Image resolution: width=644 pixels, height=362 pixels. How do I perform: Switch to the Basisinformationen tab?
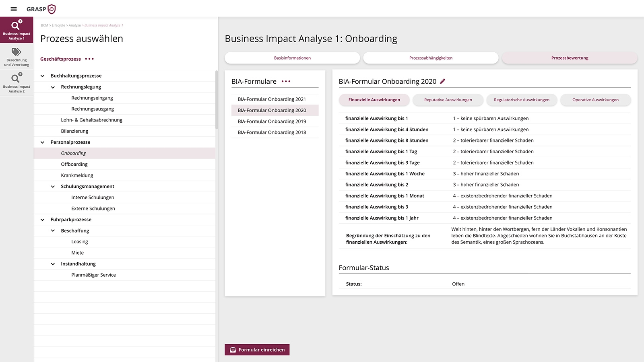click(292, 58)
